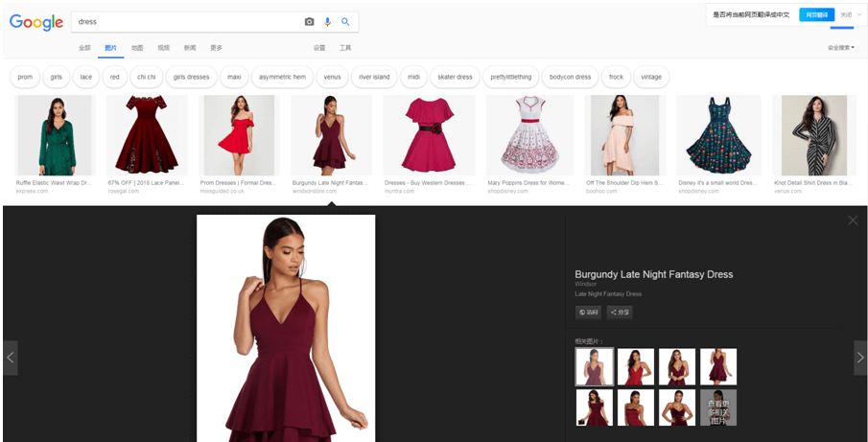Image resolution: width=868 pixels, height=442 pixels.
Task: Select the skater dress filter chip
Action: pos(455,77)
